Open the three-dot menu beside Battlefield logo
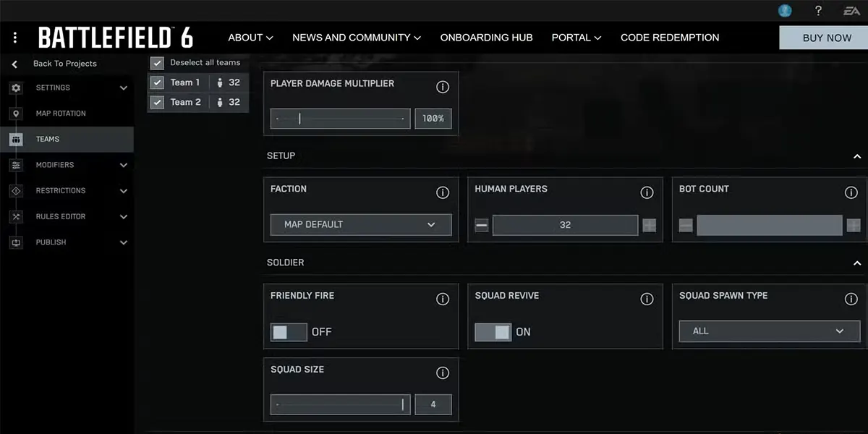The height and width of the screenshot is (434, 868). pos(15,38)
